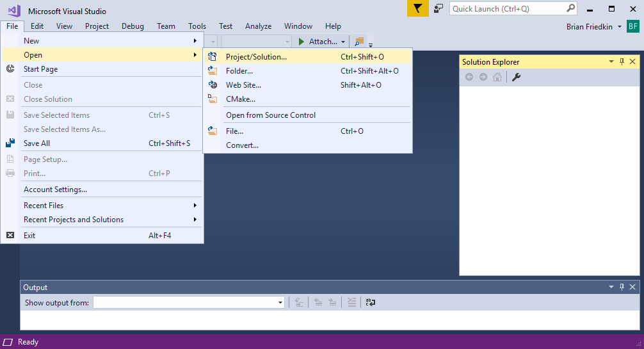Open the Show output from dropdown
The height and width of the screenshot is (349, 644).
[280, 302]
